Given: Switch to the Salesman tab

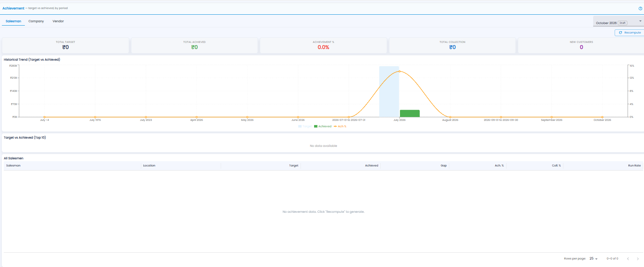Looking at the screenshot, I should click(13, 21).
